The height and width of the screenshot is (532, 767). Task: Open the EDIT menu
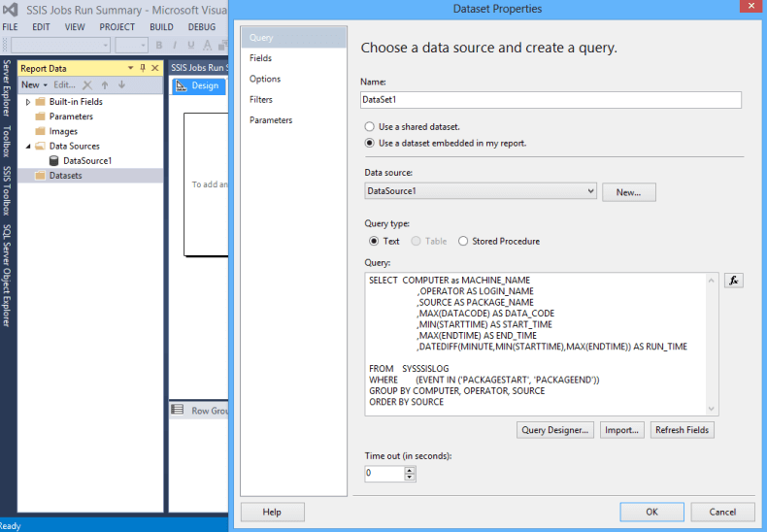click(41, 27)
